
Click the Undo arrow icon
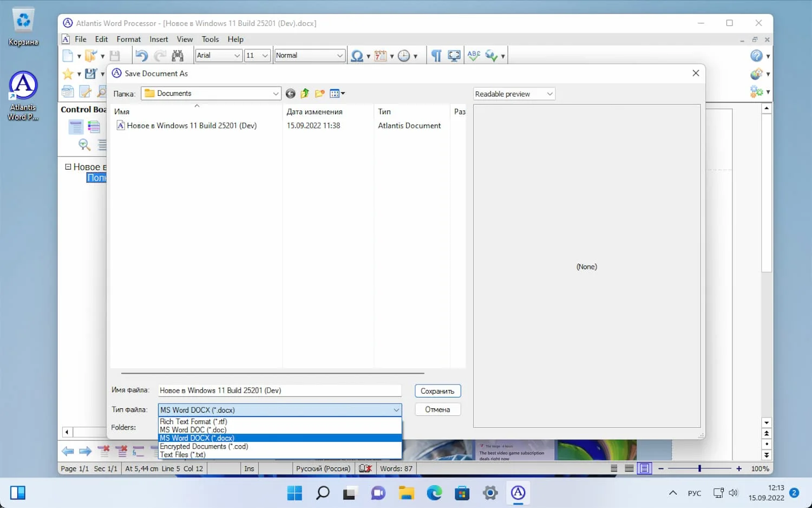(141, 55)
